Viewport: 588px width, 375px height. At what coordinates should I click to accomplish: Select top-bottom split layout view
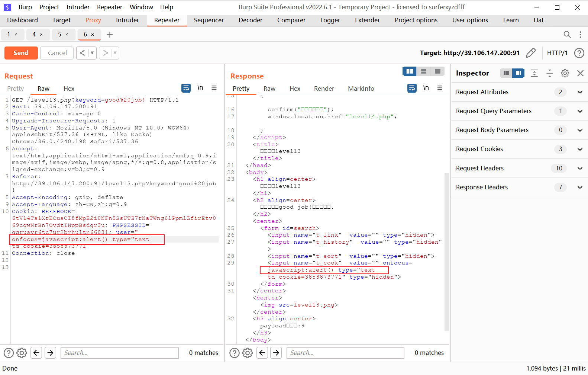pos(423,71)
